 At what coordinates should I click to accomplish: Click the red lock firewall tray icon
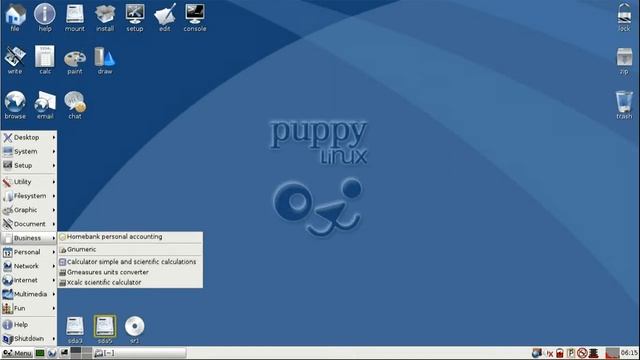tap(560, 353)
